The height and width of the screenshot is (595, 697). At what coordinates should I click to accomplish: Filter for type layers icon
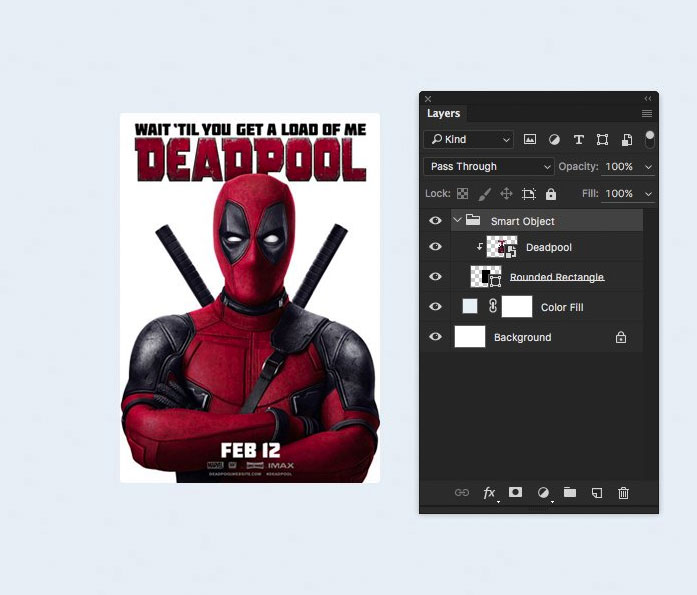(x=578, y=140)
